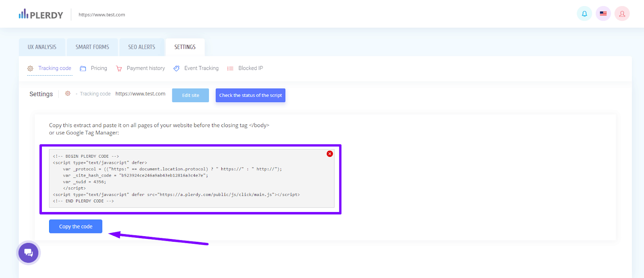Click the Settings heading text
The height and width of the screenshot is (278, 644).
click(x=41, y=94)
